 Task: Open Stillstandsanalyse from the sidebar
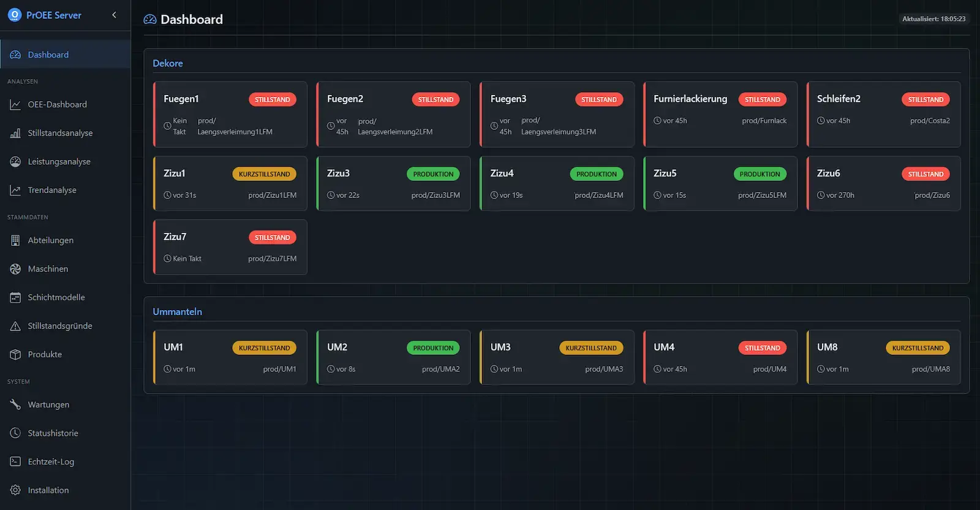(x=66, y=133)
